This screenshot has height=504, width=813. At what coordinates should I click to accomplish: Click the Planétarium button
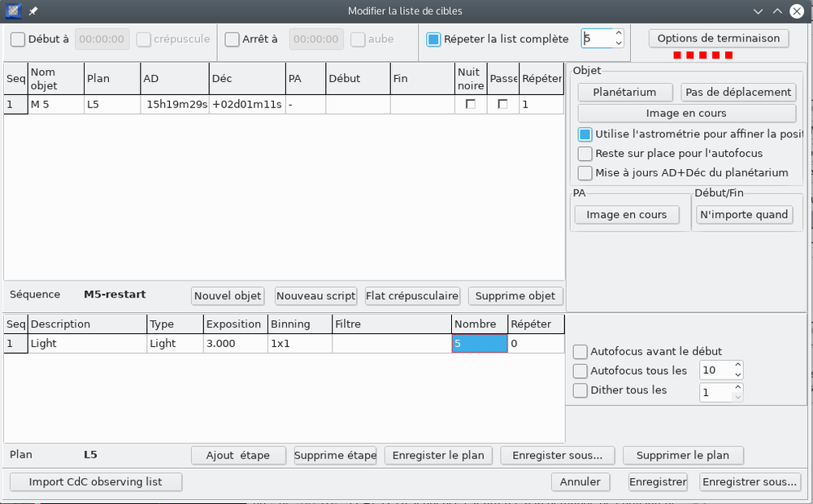(x=624, y=93)
